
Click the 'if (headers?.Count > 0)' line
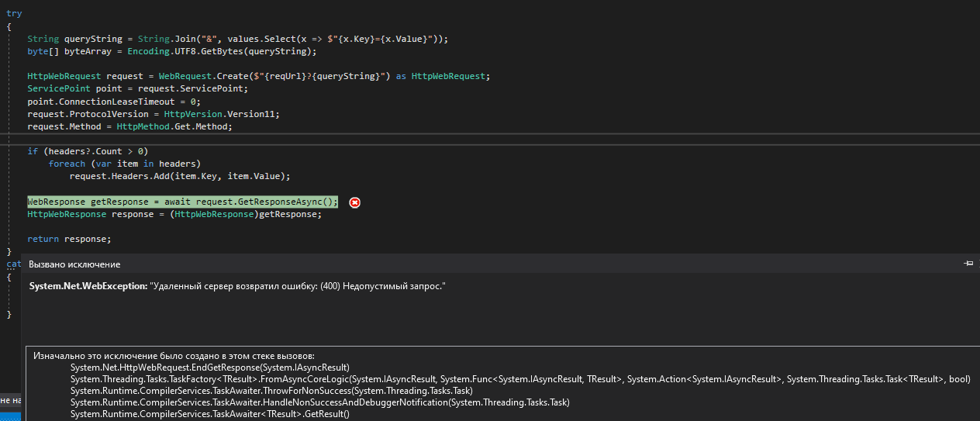(x=88, y=151)
